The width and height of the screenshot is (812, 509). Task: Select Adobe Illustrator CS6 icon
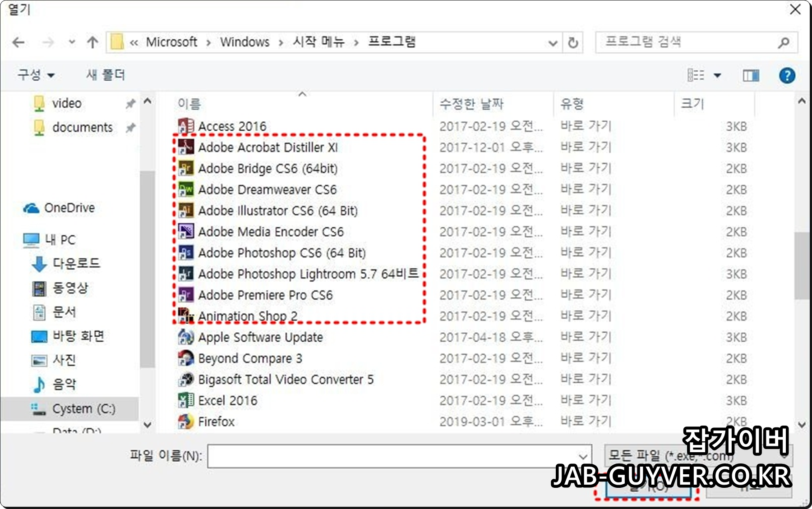coord(186,211)
